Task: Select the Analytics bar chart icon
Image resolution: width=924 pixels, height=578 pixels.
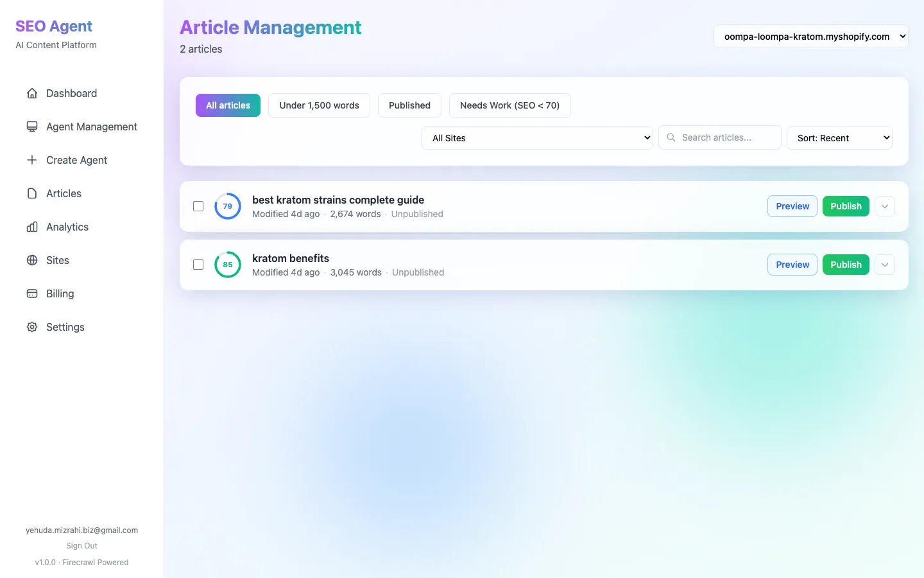Action: click(32, 227)
